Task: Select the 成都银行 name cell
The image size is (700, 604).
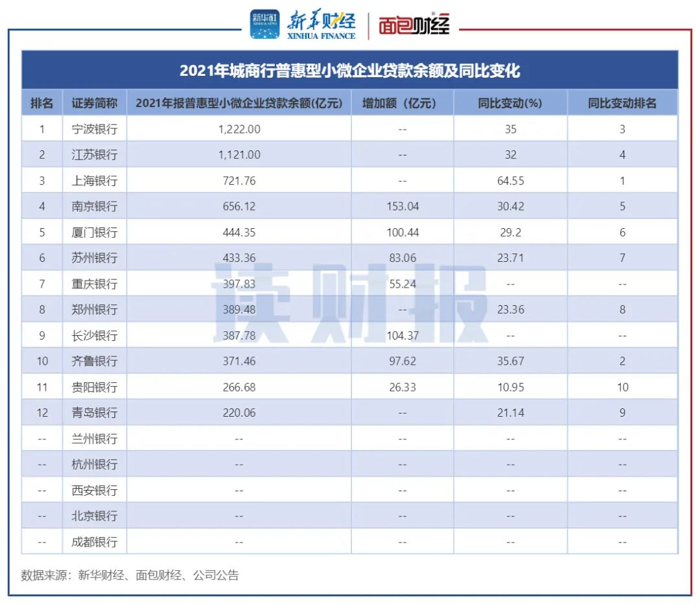Action: pyautogui.click(x=95, y=542)
